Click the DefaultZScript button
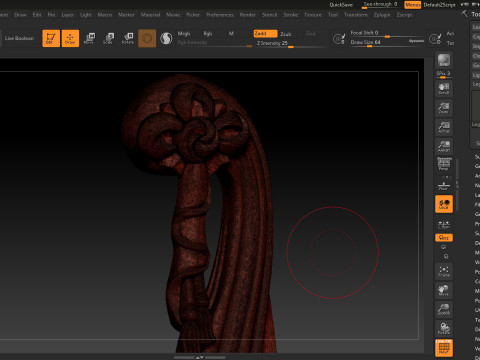This screenshot has height=360, width=480. 439,5
